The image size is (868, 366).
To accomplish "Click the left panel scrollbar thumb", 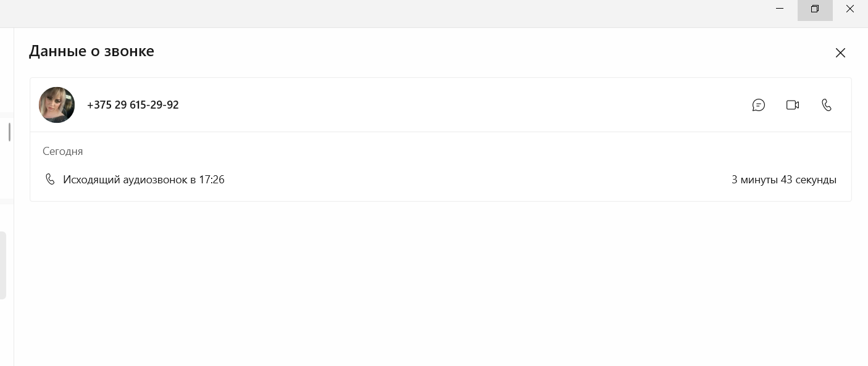I will point(9,131).
